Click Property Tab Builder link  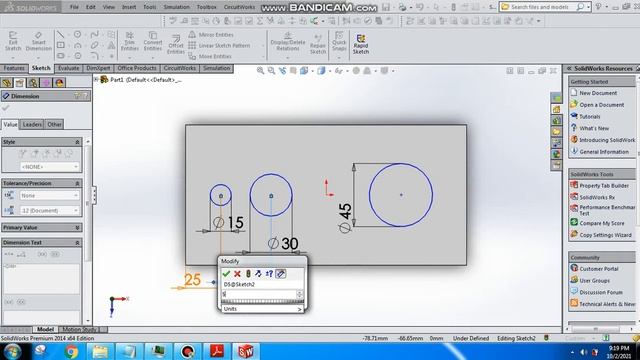point(604,186)
